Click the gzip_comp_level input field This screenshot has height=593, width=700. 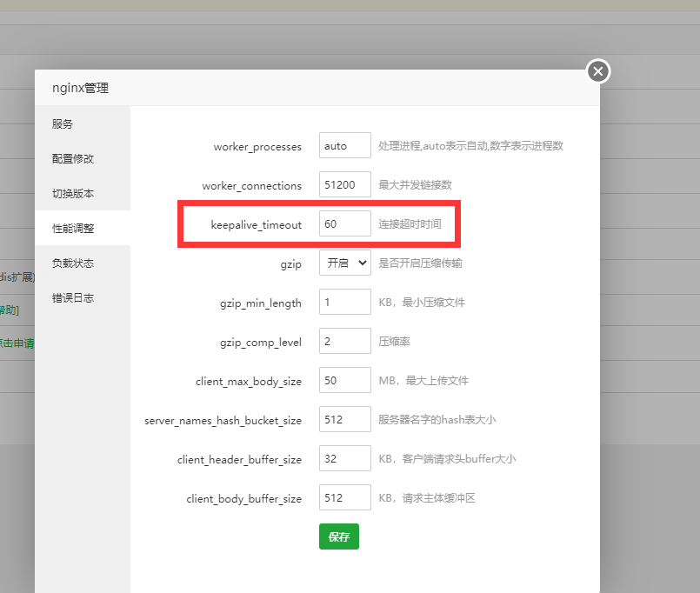coord(345,341)
